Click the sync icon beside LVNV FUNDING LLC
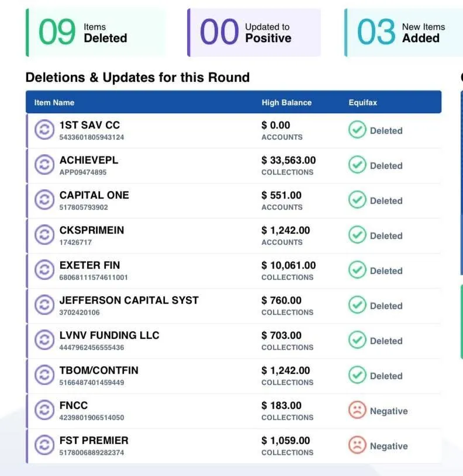This screenshot has height=476, width=463. pos(44,340)
